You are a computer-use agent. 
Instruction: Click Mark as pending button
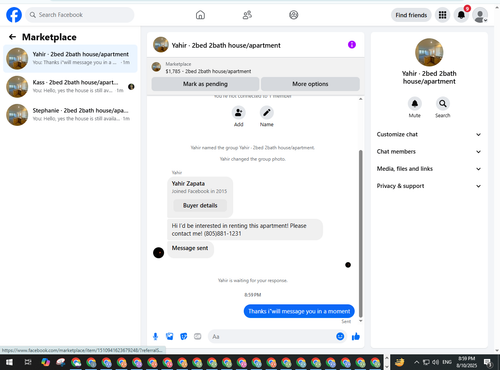click(205, 84)
